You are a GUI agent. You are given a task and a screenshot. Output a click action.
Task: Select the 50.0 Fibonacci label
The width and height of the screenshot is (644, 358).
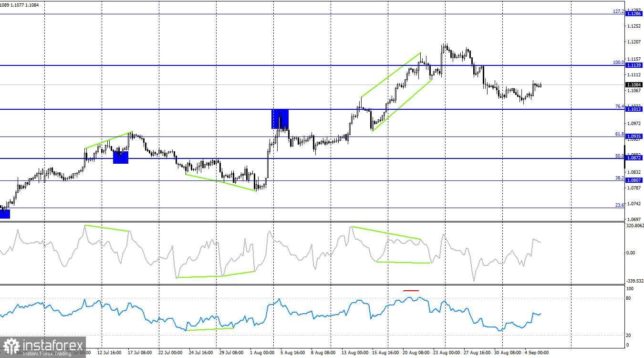pyautogui.click(x=620, y=156)
